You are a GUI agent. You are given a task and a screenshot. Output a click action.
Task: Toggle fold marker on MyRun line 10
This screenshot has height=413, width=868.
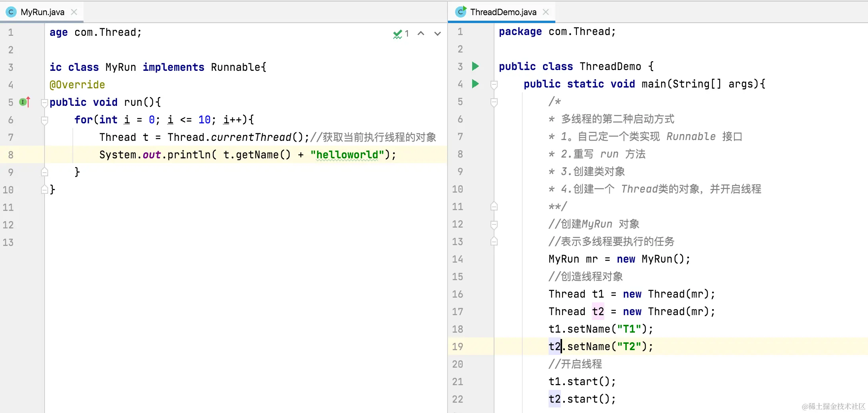(45, 190)
